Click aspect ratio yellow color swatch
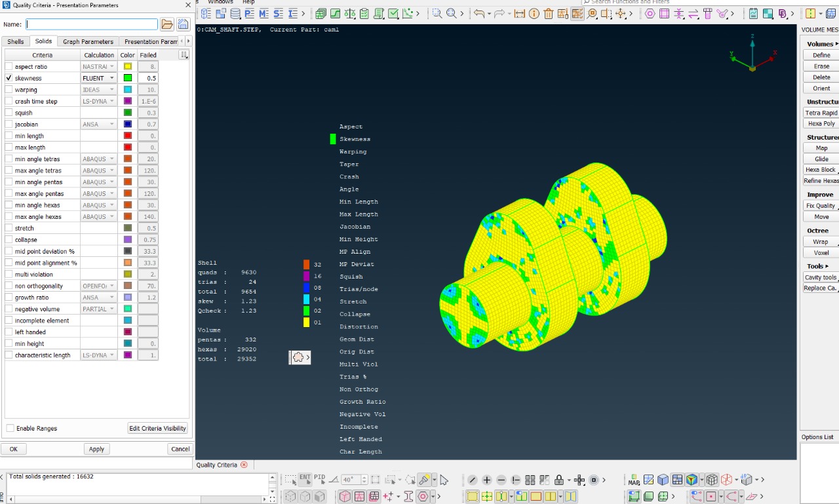The image size is (839, 504). (x=128, y=66)
